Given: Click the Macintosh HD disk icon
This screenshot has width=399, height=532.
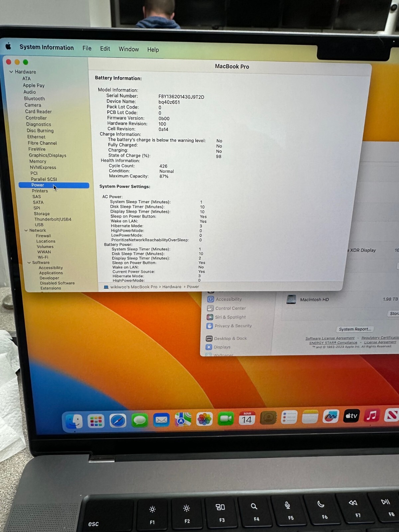Looking at the screenshot, I should click(x=291, y=299).
